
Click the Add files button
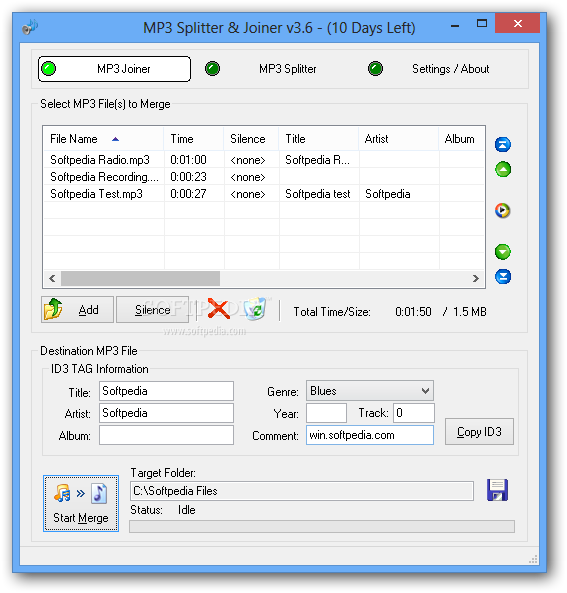coord(77,309)
